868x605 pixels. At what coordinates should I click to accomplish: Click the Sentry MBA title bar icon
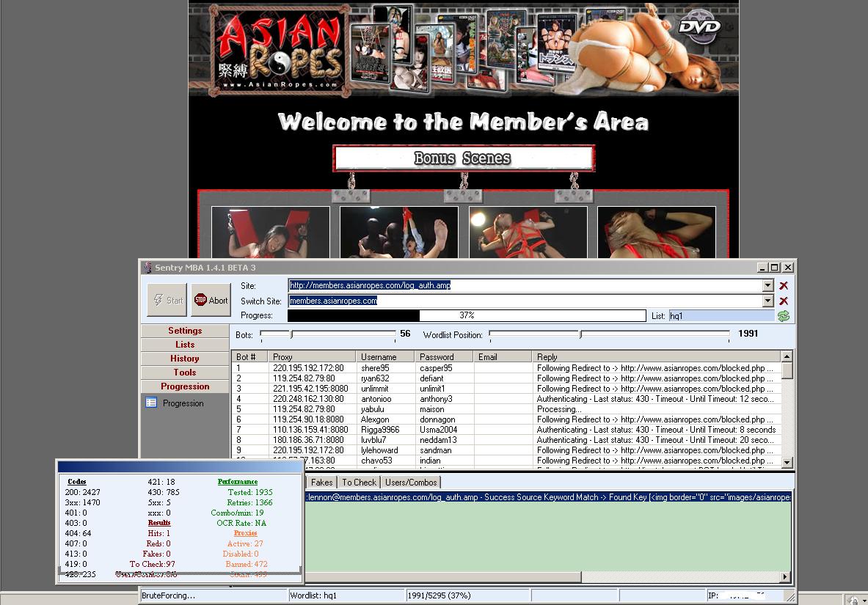[x=147, y=268]
